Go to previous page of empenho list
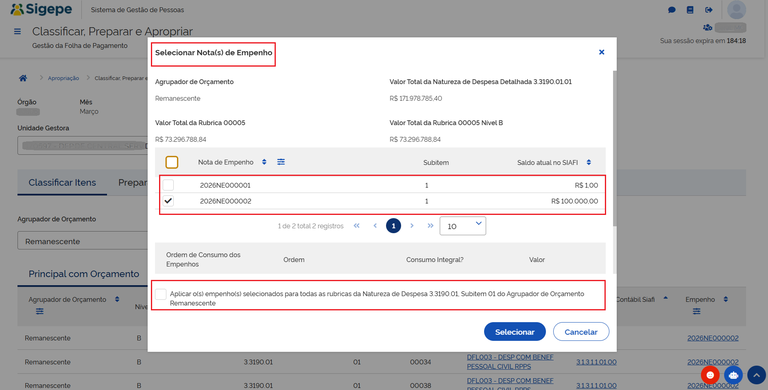768x390 pixels. tap(375, 226)
